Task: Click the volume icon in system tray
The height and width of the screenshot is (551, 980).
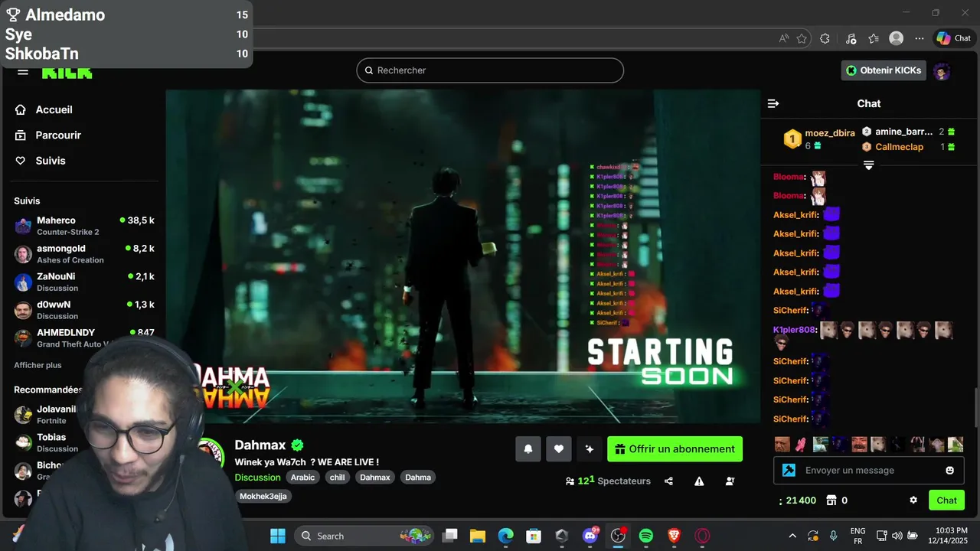Action: [x=897, y=536]
